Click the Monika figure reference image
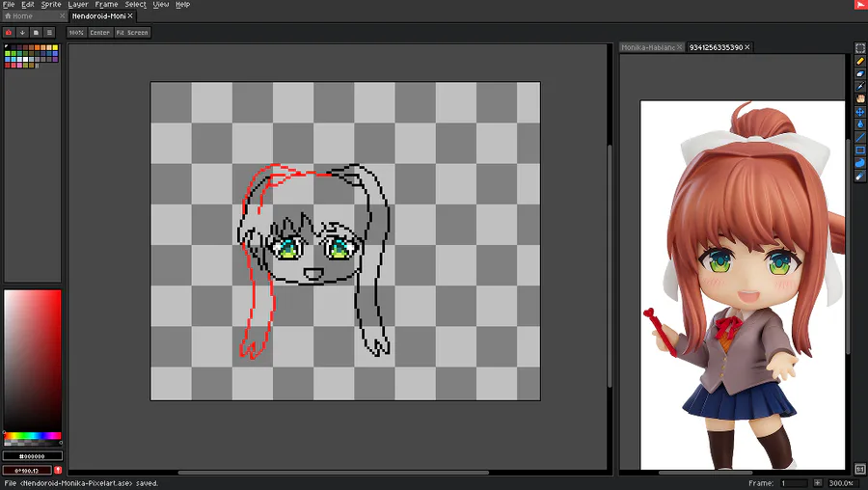This screenshot has width=868, height=490. pos(743,285)
